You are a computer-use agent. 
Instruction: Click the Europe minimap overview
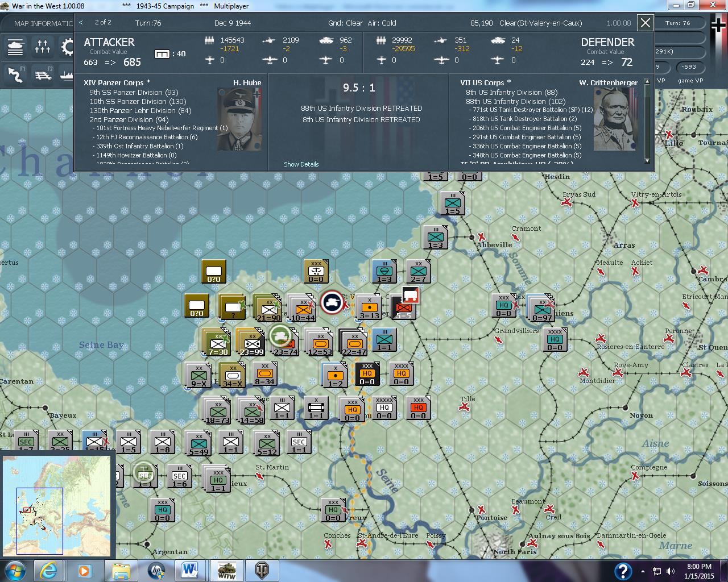pos(56,505)
